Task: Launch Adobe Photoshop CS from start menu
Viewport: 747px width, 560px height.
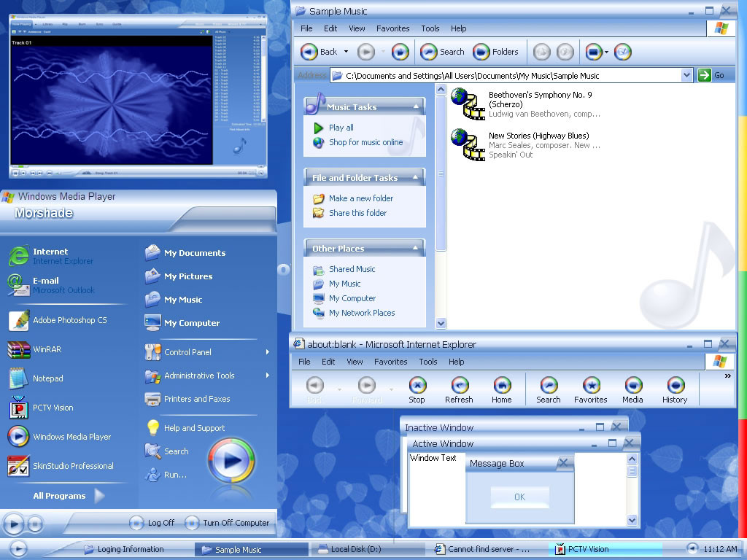Action: pyautogui.click(x=58, y=320)
